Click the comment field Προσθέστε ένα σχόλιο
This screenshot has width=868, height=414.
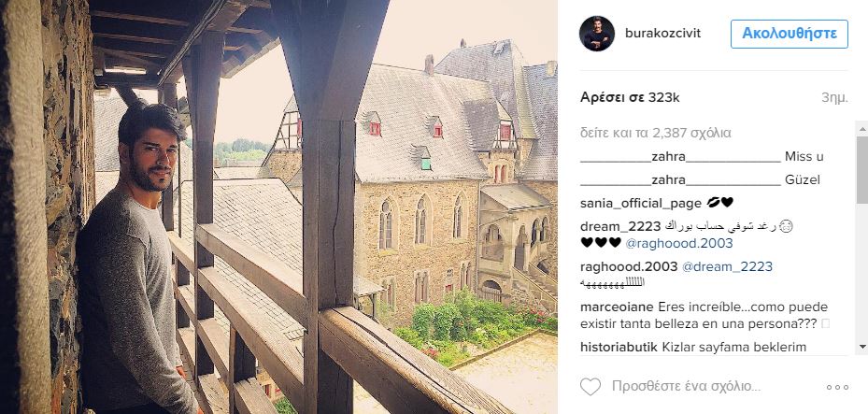pyautogui.click(x=686, y=386)
